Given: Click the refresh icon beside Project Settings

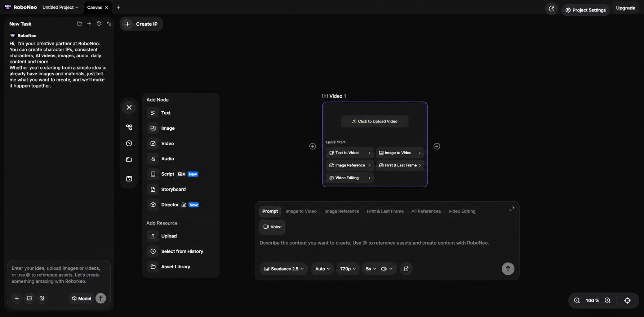Looking at the screenshot, I should pyautogui.click(x=551, y=9).
